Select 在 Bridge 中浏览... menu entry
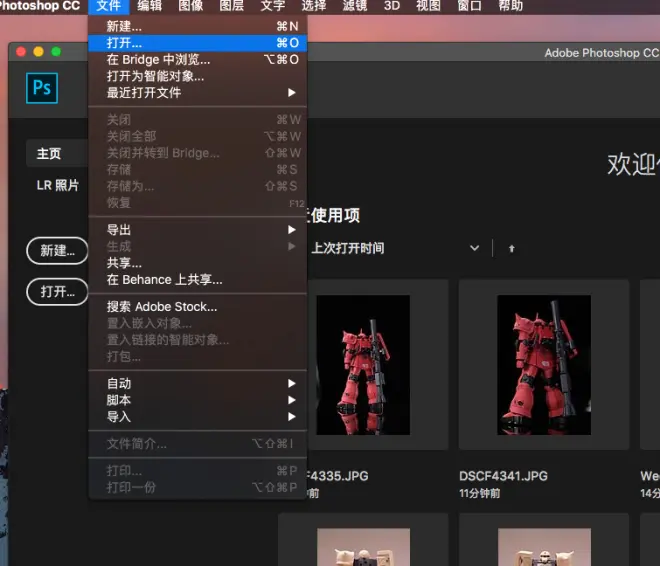The height and width of the screenshot is (566, 660). (197, 59)
